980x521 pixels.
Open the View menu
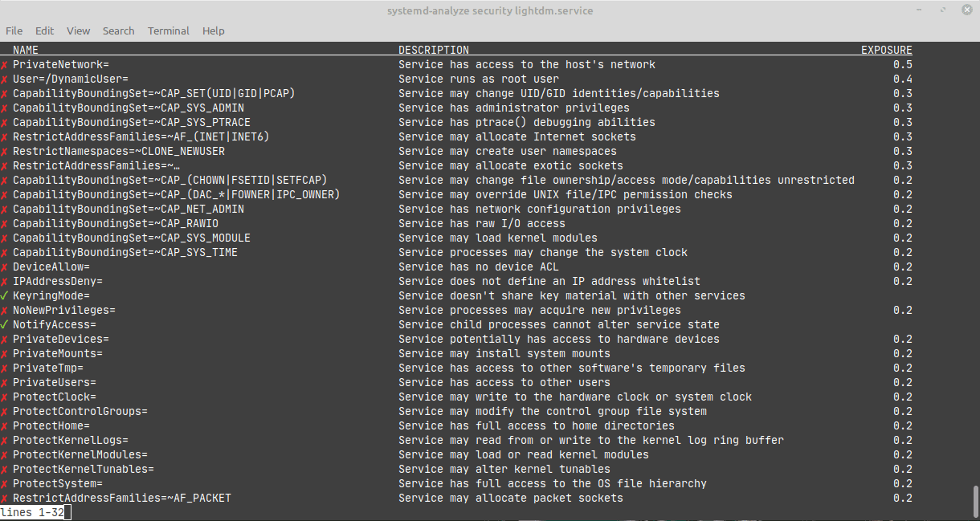(78, 31)
